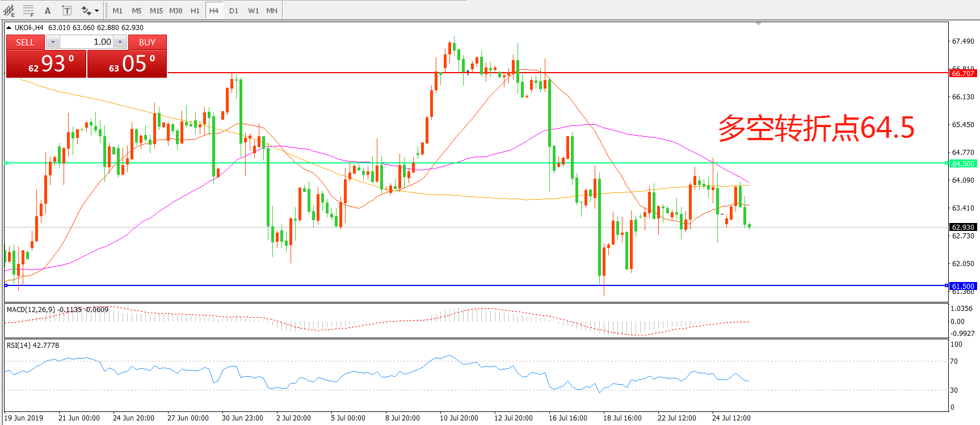Select the H4 timeframe button
Screen dimensions: 980x425
213,10
